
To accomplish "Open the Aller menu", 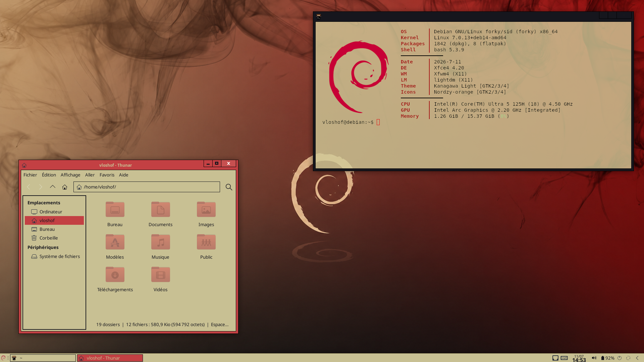I will click(90, 175).
